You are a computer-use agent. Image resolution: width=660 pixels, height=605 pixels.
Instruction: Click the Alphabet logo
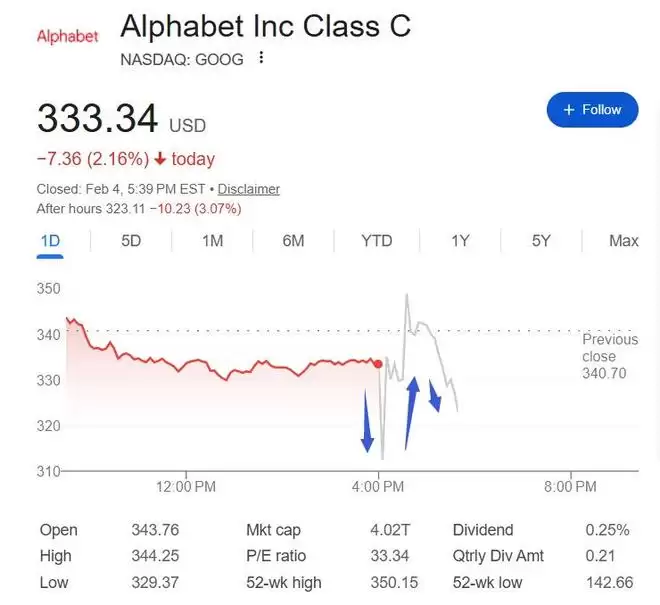coord(67,37)
